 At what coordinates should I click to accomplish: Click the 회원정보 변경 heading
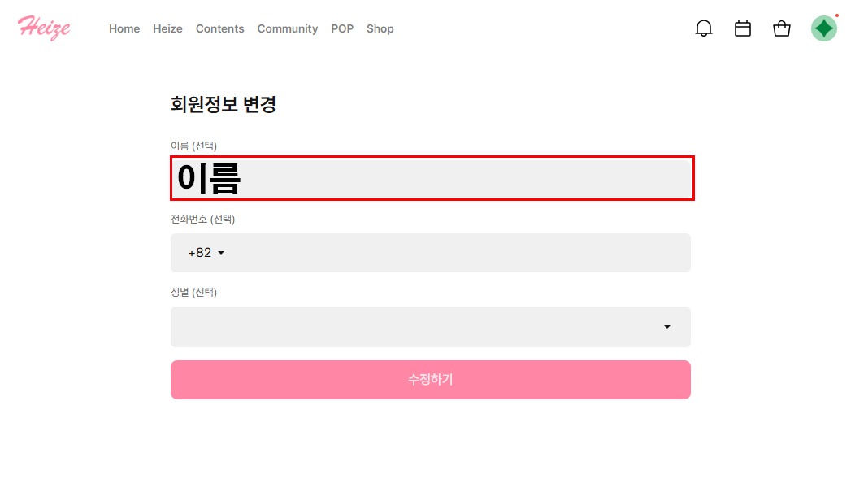224,104
